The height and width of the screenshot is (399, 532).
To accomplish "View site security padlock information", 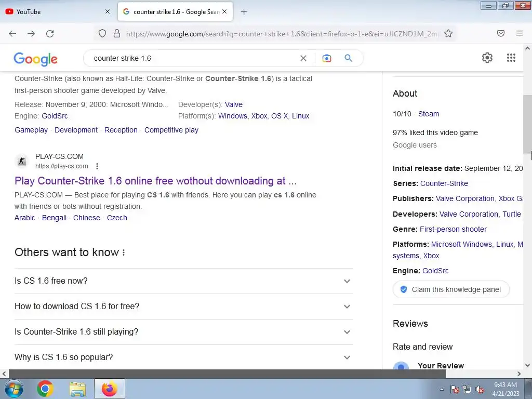I will click(117, 33).
